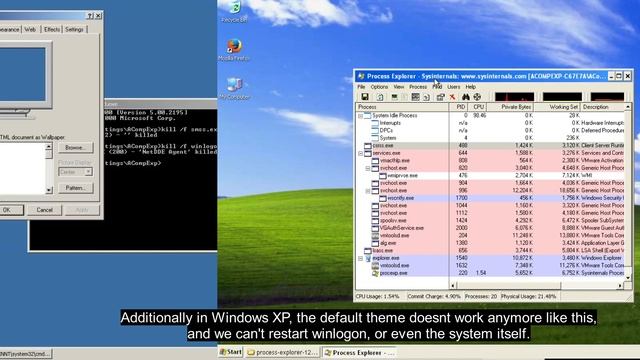Click the Save icon in Process Explorer toolbar

(365, 97)
